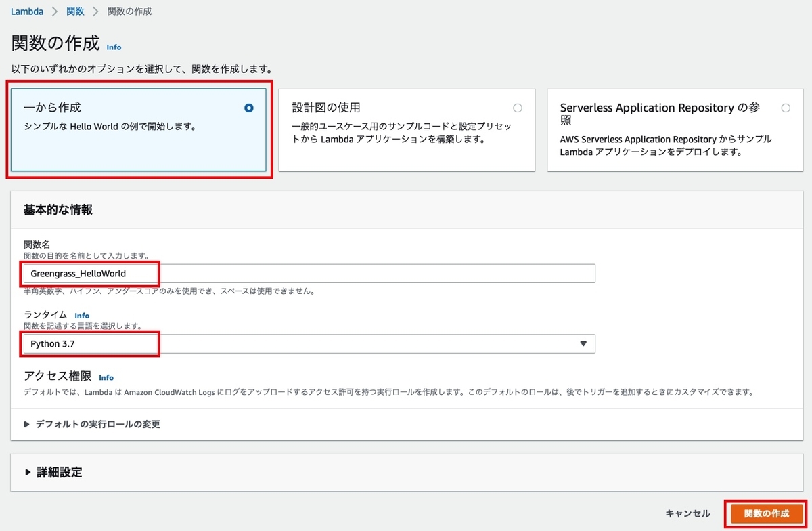Click the Info link beside 関数の作成 heading

(x=114, y=47)
